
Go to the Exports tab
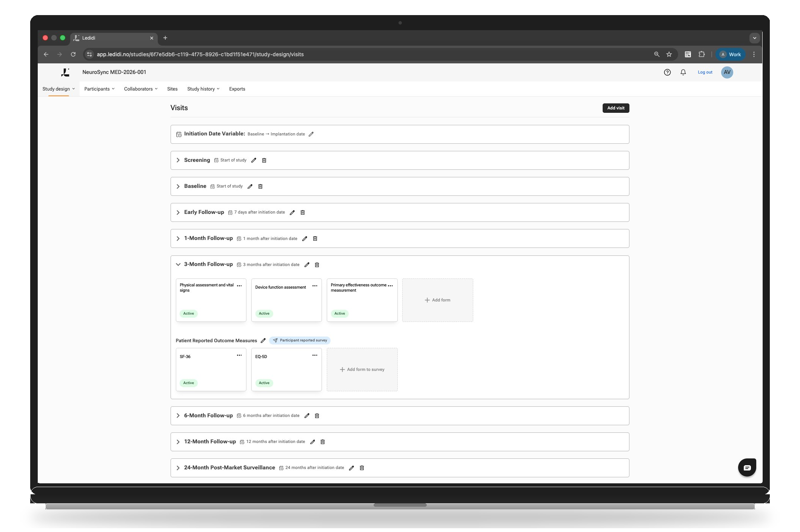point(237,89)
